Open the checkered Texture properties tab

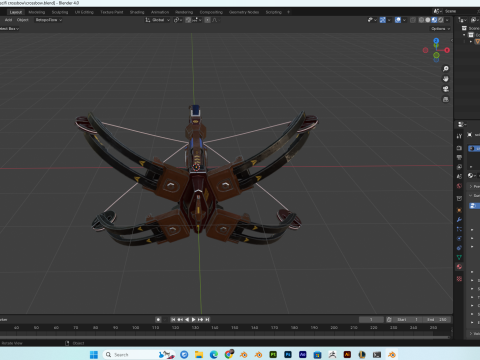tap(459, 279)
